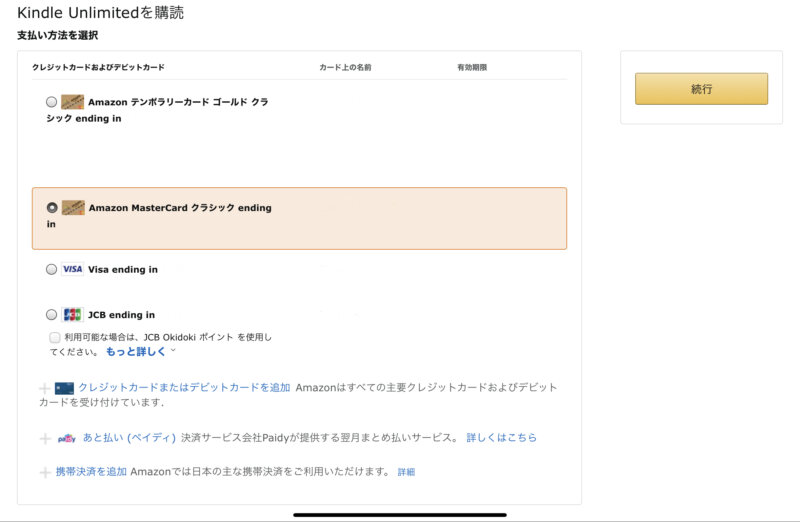Click plus icon beside 携帯決済を追加
Screen dimensions: 800x522
(45, 473)
